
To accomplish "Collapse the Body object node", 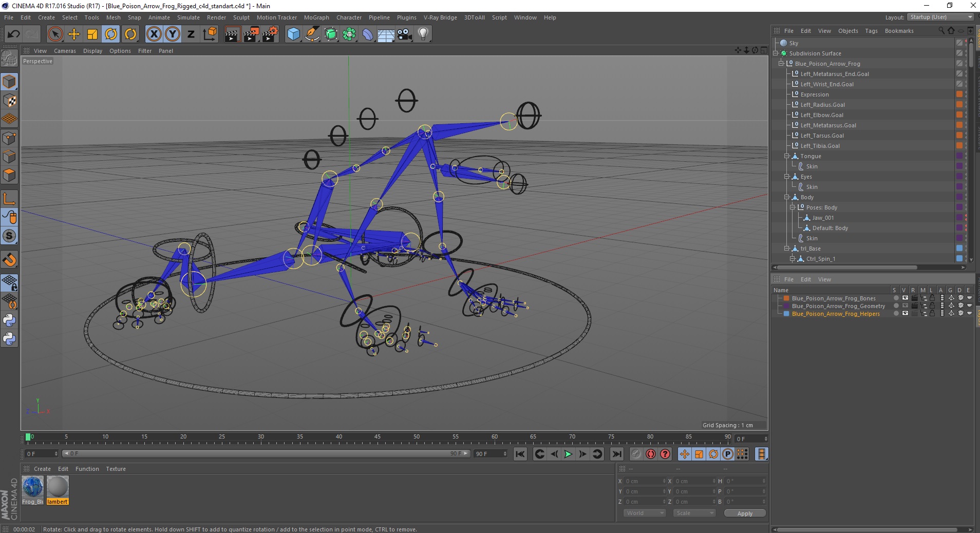I will (786, 197).
